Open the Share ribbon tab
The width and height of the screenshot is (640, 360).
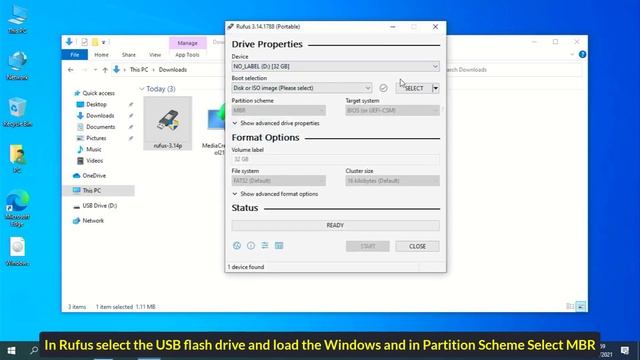(x=129, y=55)
